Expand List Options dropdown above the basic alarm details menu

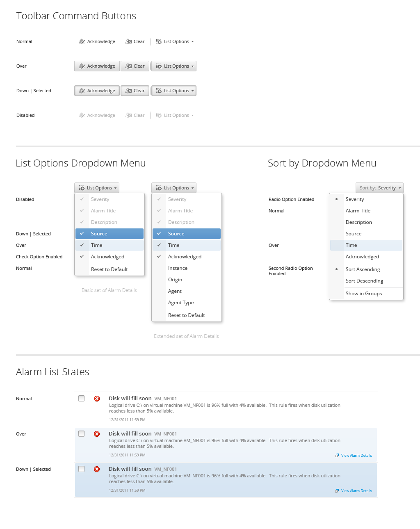pyautogui.click(x=97, y=188)
